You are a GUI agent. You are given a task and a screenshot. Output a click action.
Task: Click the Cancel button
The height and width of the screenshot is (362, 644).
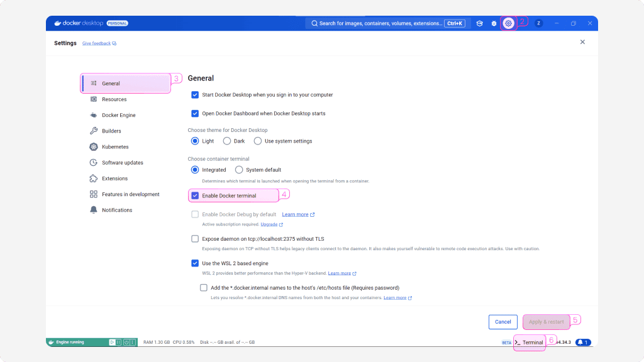(502, 322)
